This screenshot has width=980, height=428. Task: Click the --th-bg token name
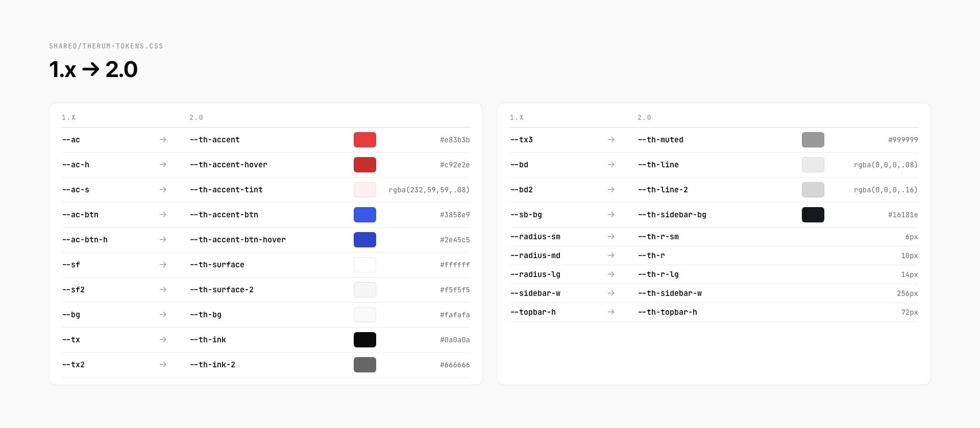point(206,315)
